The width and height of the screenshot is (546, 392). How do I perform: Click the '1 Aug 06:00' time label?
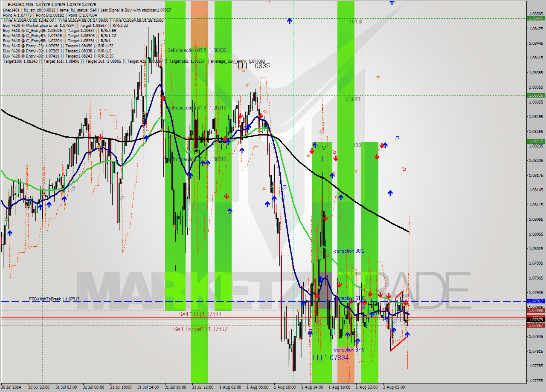(x=257, y=387)
